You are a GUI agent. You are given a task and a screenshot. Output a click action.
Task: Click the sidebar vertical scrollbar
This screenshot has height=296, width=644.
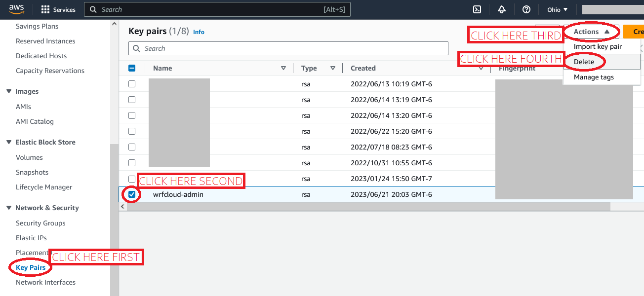tap(115, 220)
